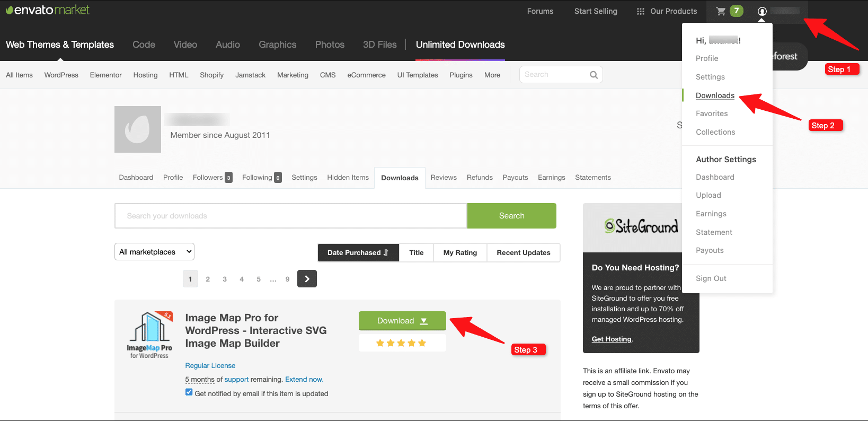Select Downloads in the account dropdown menu

(715, 95)
